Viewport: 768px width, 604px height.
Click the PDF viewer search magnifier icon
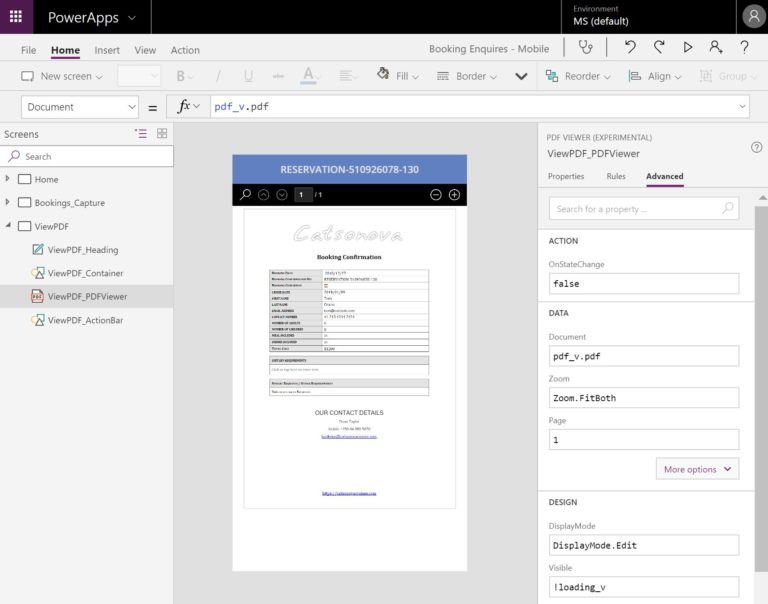coord(245,194)
